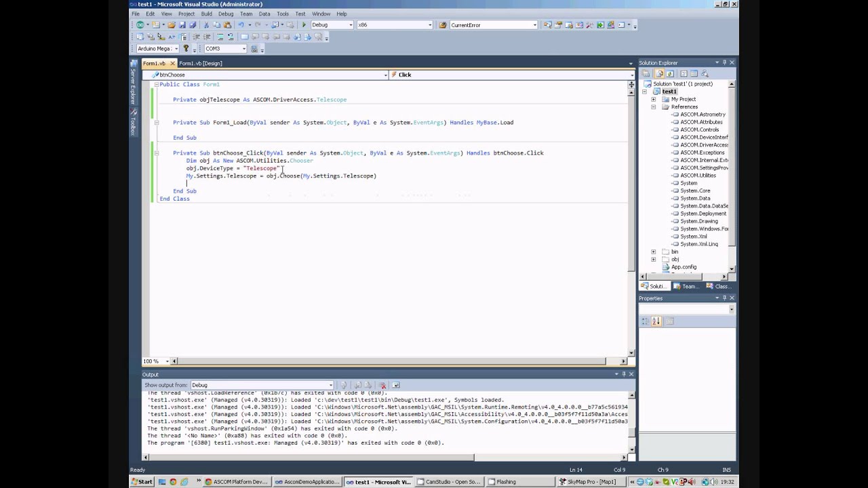Collapse the btnChoose_Click sub outline

point(157,153)
